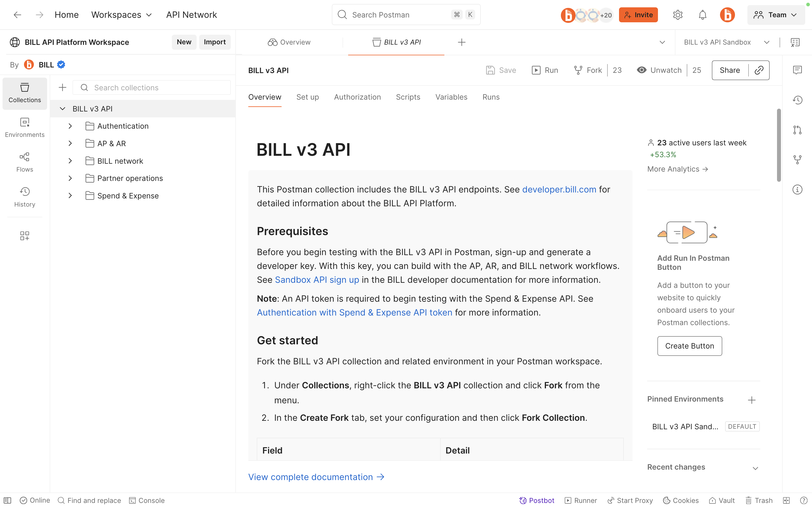
Task: Open the API Network menu
Action: pos(191,15)
